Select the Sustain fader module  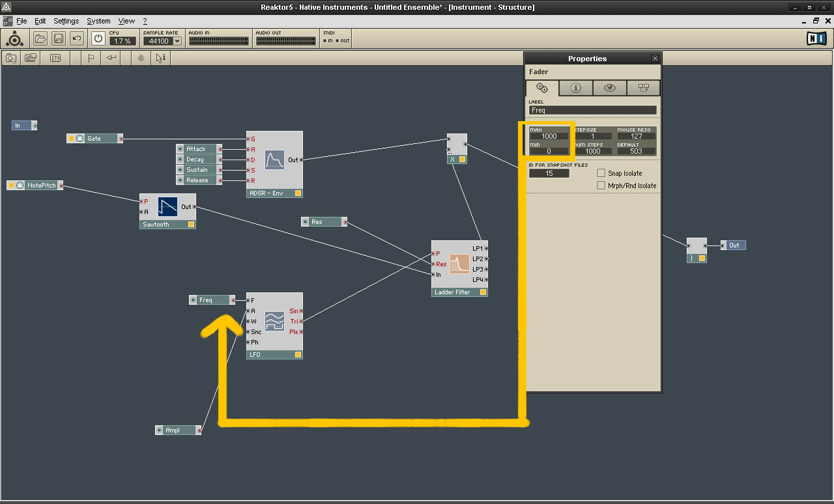pos(199,170)
